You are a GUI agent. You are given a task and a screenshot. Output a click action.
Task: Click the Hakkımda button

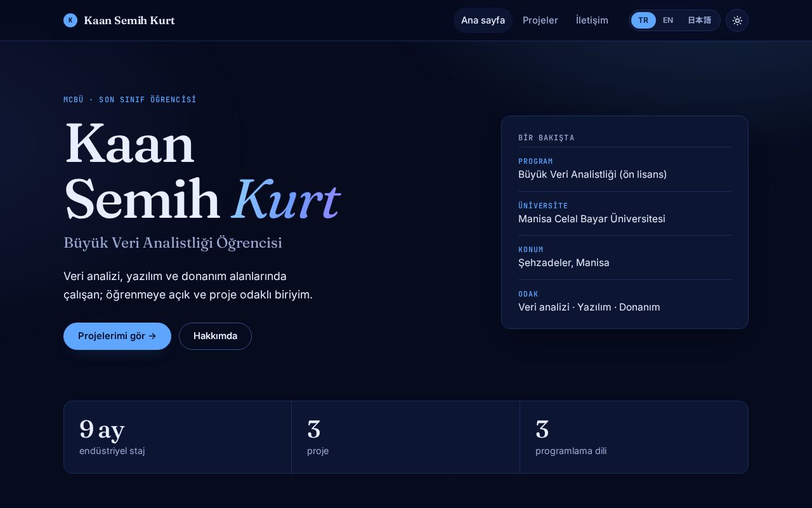[215, 336]
